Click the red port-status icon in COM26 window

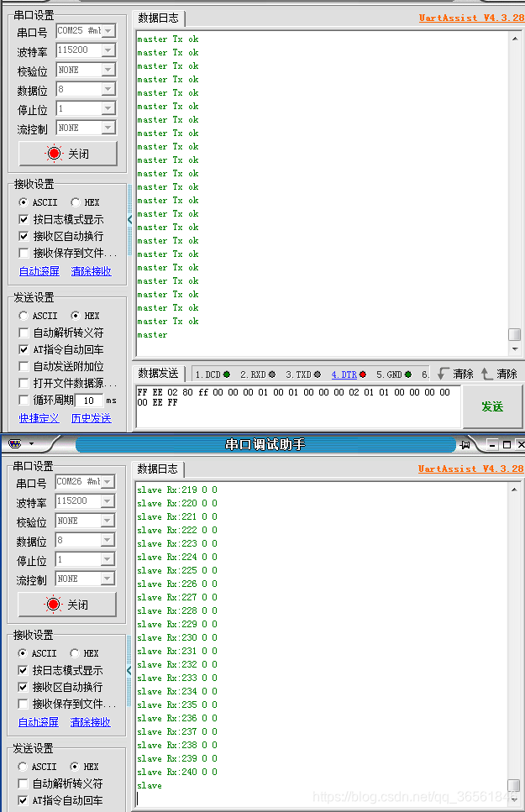[x=53, y=605]
